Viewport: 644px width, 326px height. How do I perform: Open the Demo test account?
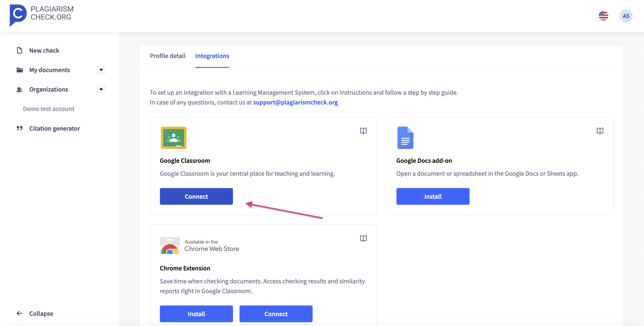[x=48, y=109]
